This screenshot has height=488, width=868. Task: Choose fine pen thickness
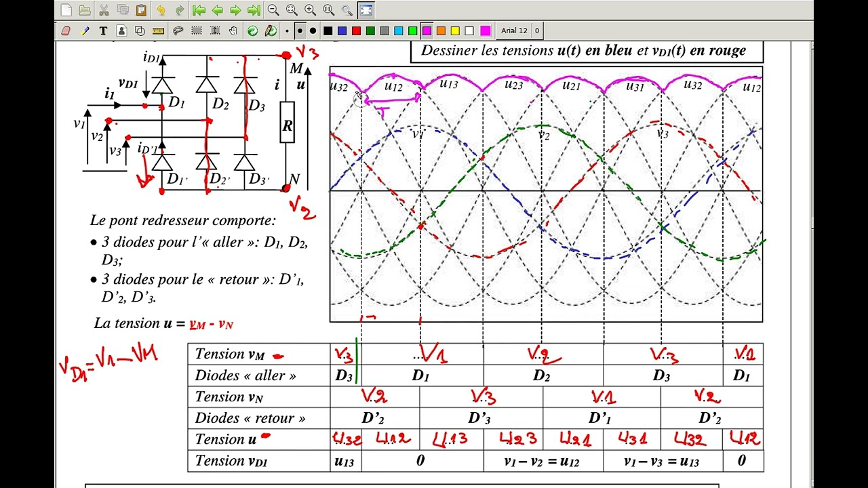[287, 30]
